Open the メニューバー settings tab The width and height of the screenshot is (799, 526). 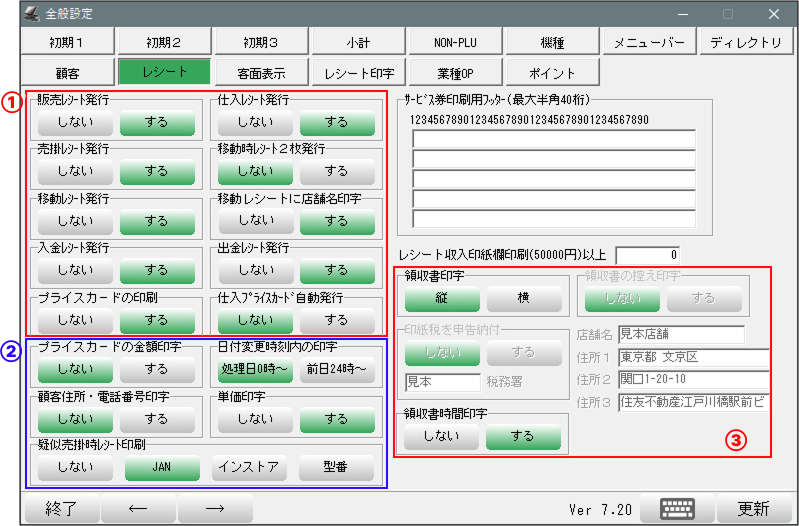(x=649, y=43)
